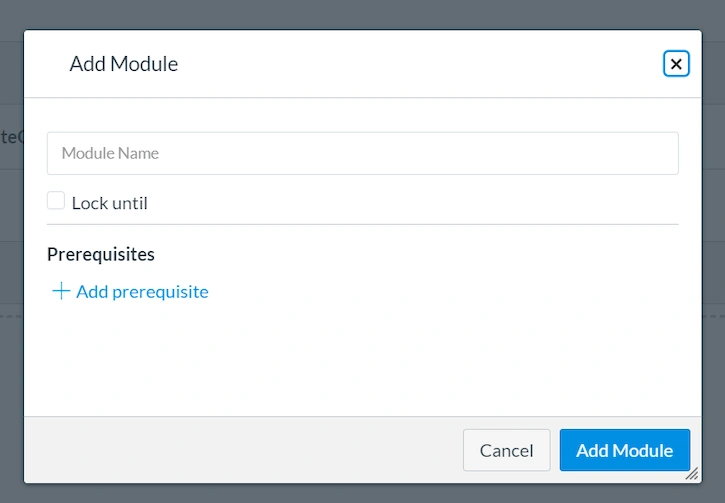Close the Add Module dialog with X
This screenshot has height=503, width=725.
pyautogui.click(x=676, y=64)
